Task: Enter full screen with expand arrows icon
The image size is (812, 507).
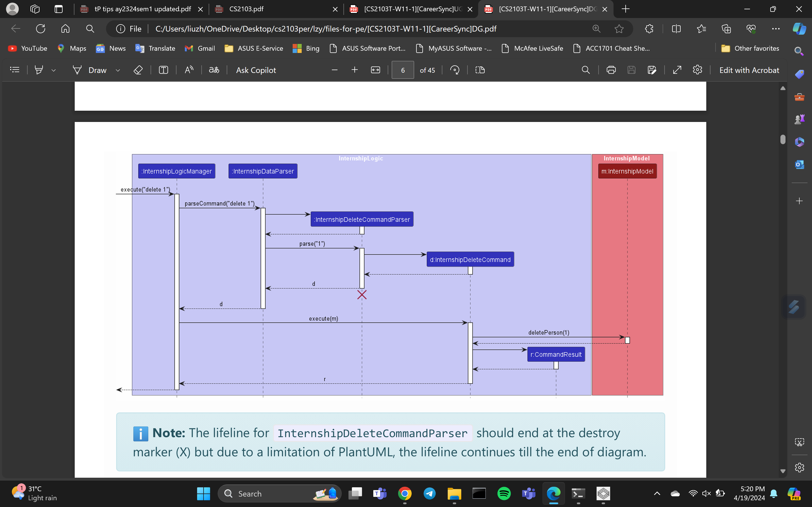Action: (x=677, y=70)
